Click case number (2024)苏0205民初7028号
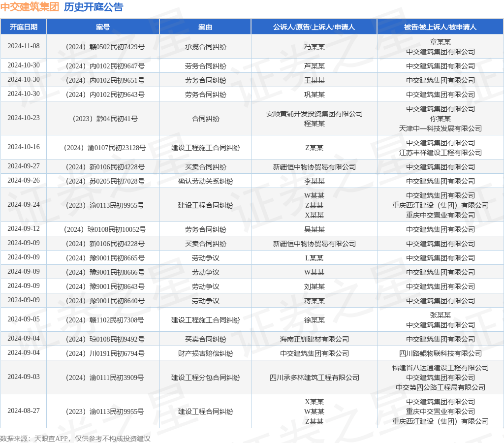Image resolution: width=504 pixels, height=443 pixels. 105,181
